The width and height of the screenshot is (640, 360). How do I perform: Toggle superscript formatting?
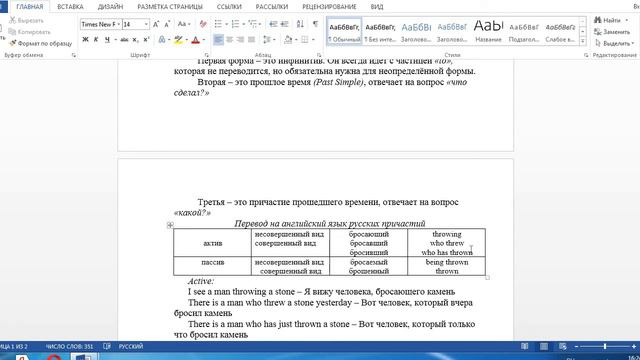pyautogui.click(x=146, y=40)
